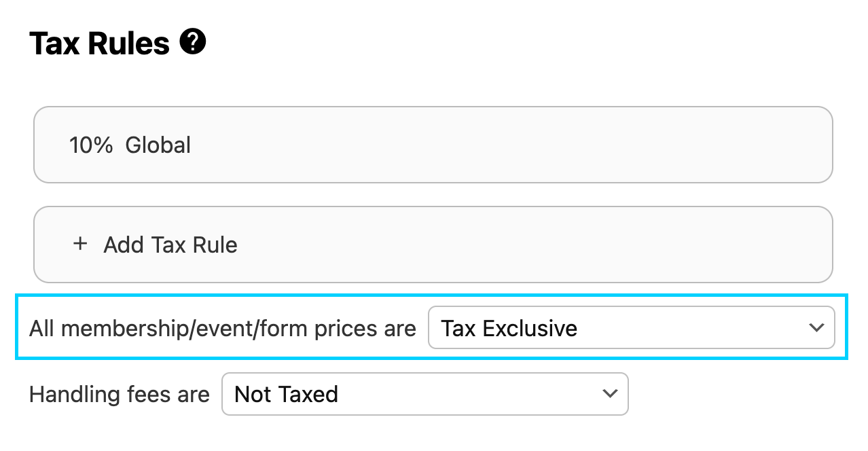Expand the Handling fees Not Taxed dropdown
This screenshot has width=868, height=451.
click(424, 394)
